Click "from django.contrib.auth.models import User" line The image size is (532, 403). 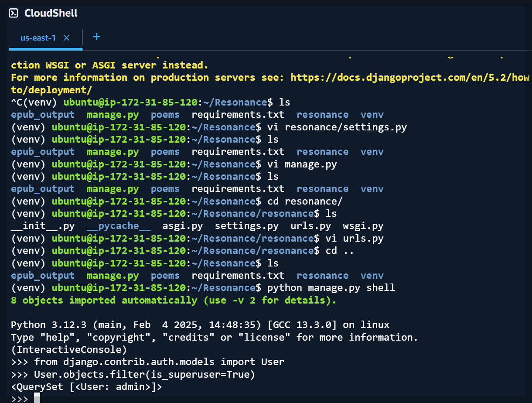tap(159, 362)
